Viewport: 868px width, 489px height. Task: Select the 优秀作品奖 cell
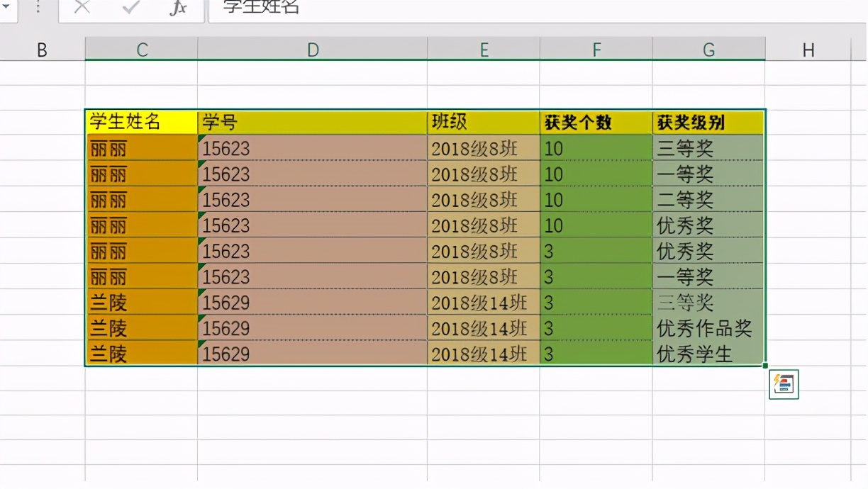pos(709,327)
